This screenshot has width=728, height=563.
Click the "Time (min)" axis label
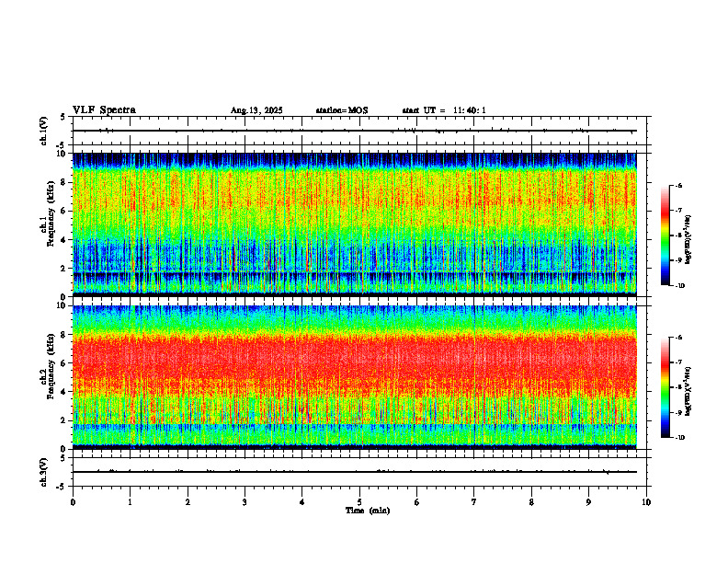tap(368, 511)
